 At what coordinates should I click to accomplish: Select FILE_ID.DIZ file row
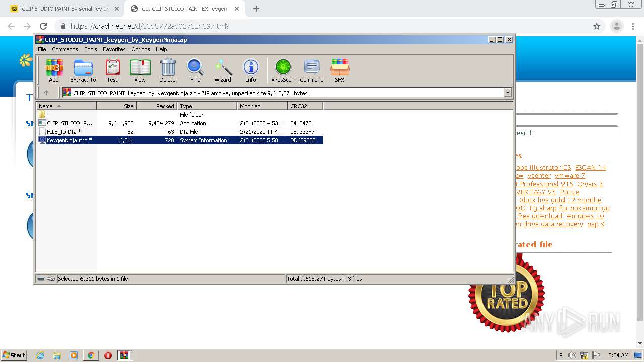coord(180,132)
